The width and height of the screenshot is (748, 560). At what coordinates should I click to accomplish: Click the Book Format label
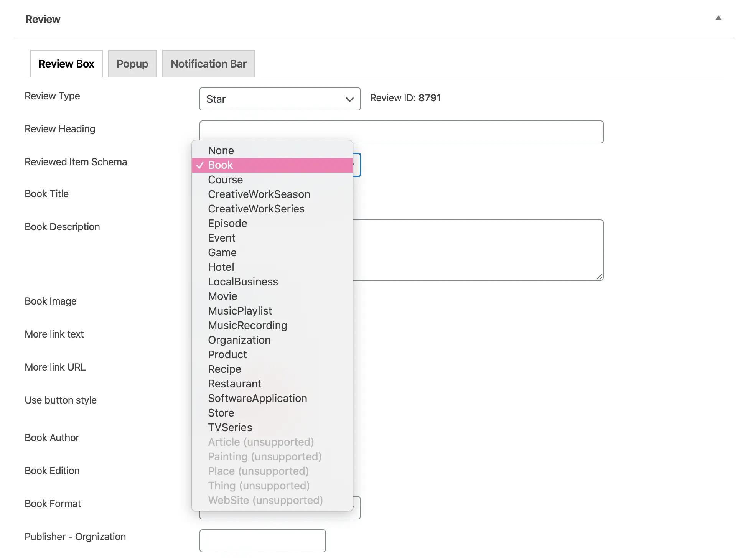point(53,504)
